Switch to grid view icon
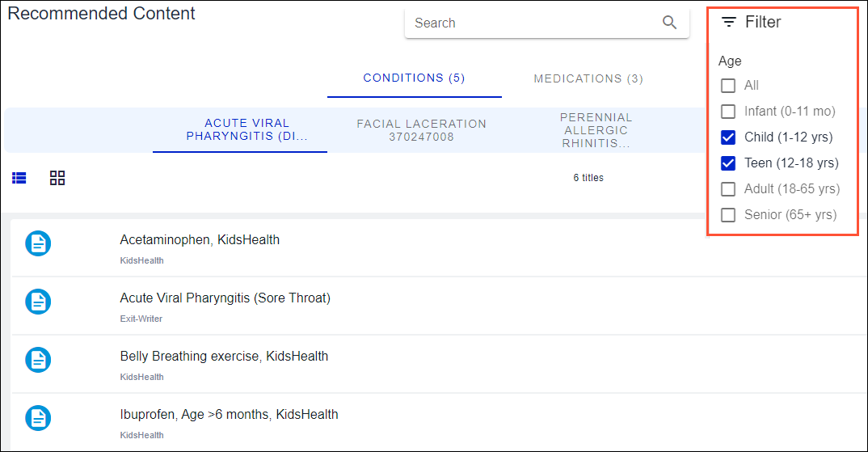Image resolution: width=868 pixels, height=452 pixels. tap(57, 178)
